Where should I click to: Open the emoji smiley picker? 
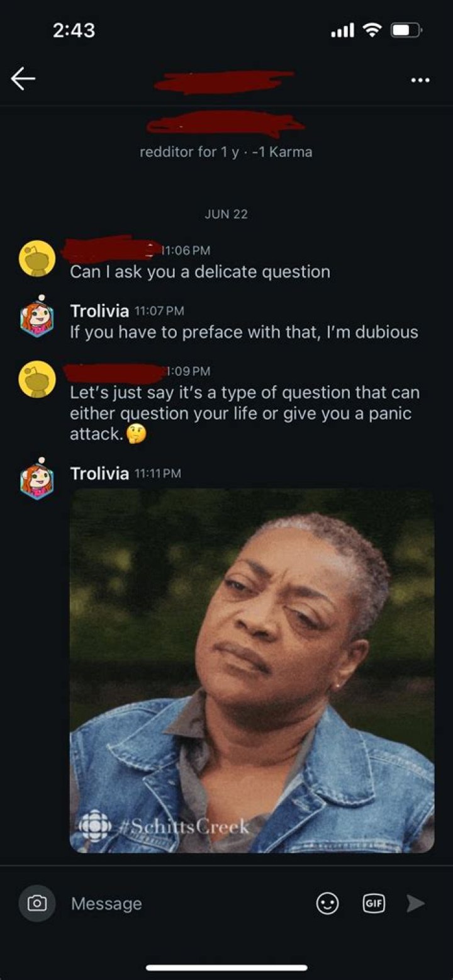[327, 904]
